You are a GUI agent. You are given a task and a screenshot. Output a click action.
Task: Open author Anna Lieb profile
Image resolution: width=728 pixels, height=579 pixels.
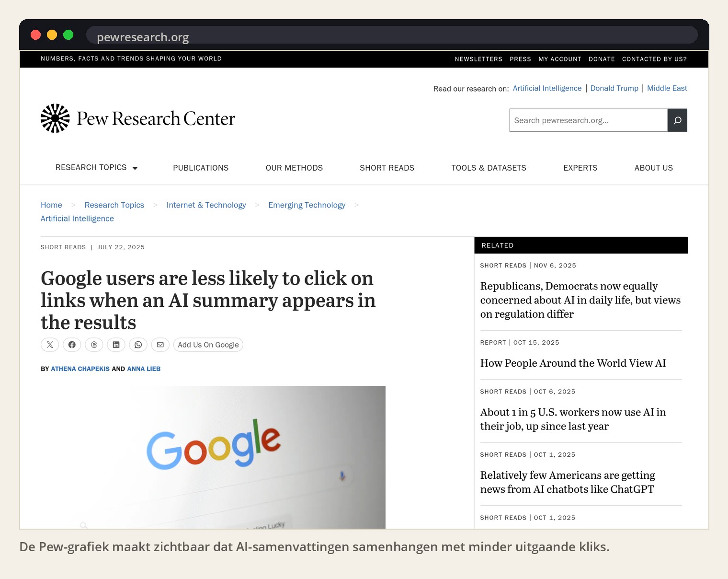pyautogui.click(x=144, y=369)
